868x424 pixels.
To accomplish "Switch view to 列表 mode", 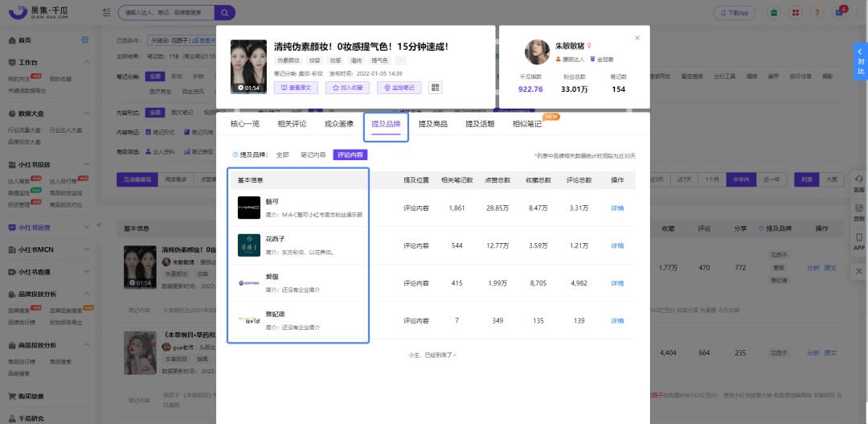I will pos(807,179).
